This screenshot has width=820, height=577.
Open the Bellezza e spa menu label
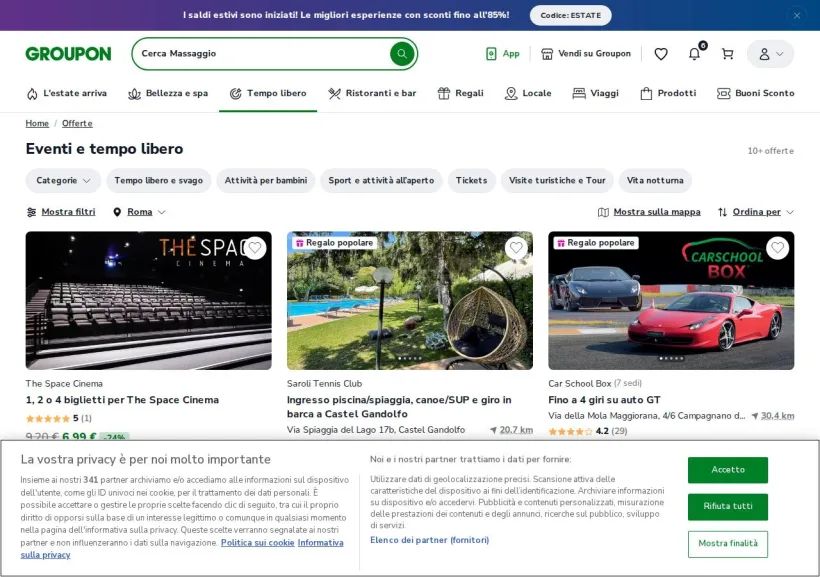[x=177, y=93]
